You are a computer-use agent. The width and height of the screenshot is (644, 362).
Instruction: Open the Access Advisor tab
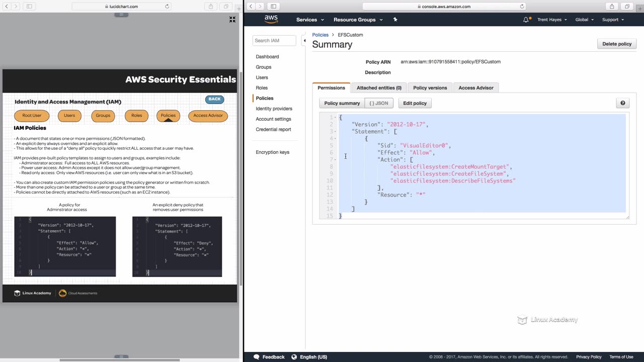[x=475, y=88]
